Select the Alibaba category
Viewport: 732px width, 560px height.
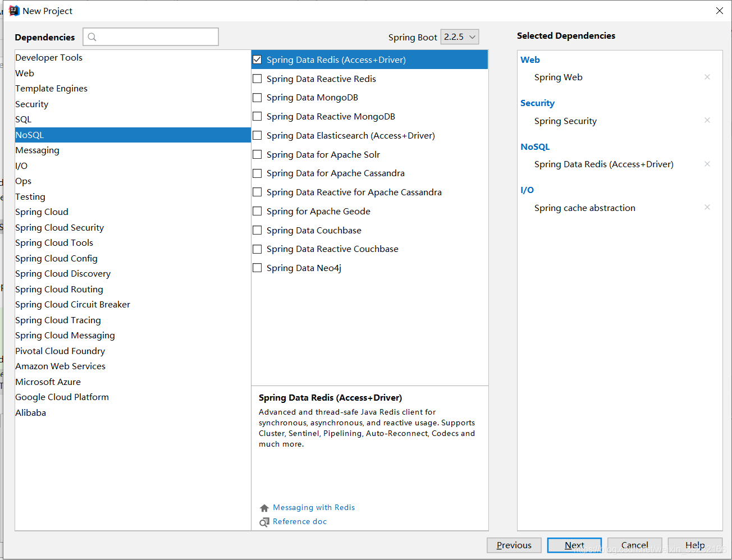point(132,412)
